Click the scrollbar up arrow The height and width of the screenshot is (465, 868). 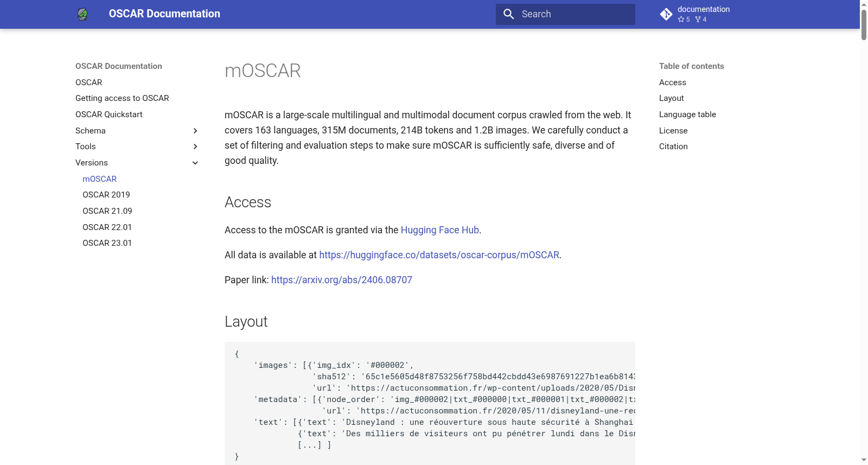pos(864,4)
